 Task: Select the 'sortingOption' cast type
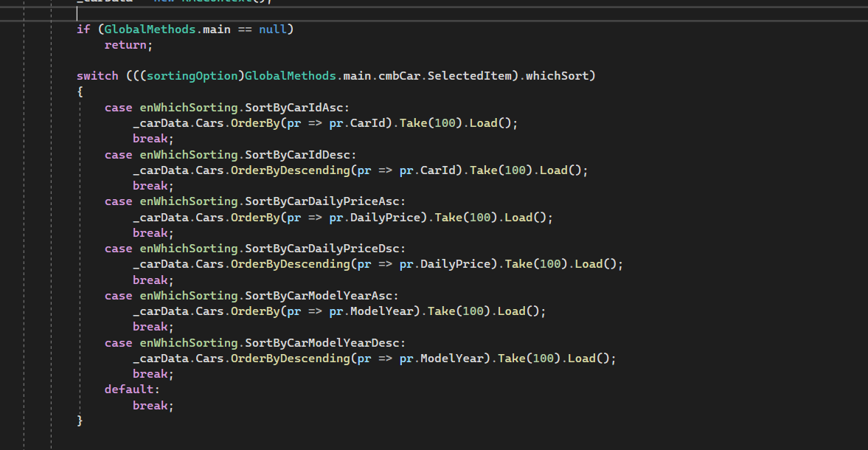click(x=192, y=76)
